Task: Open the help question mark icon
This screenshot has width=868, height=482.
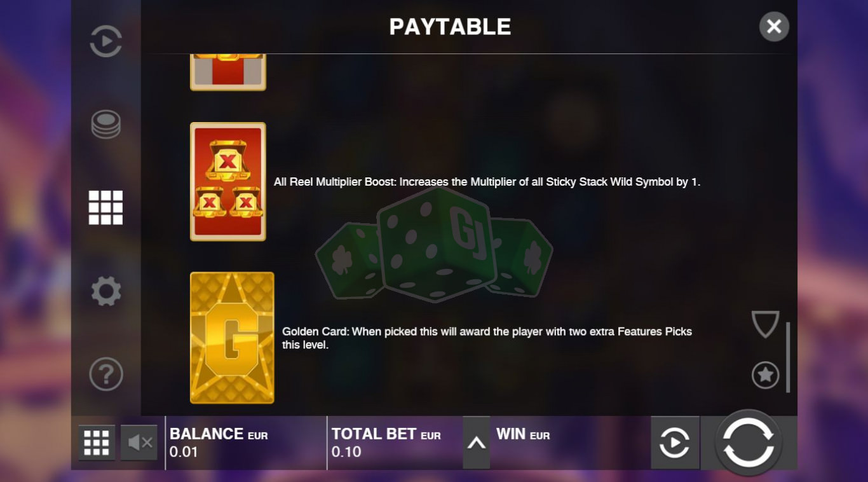Action: click(105, 375)
